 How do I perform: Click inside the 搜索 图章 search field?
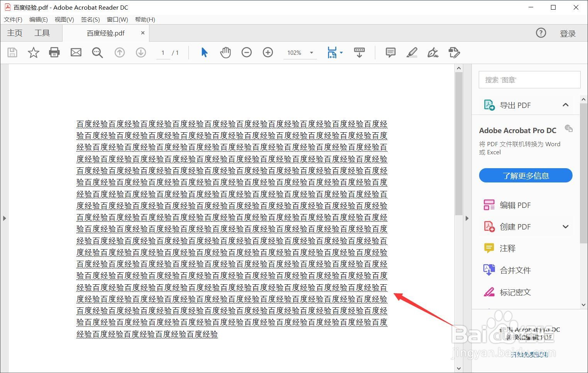point(529,79)
